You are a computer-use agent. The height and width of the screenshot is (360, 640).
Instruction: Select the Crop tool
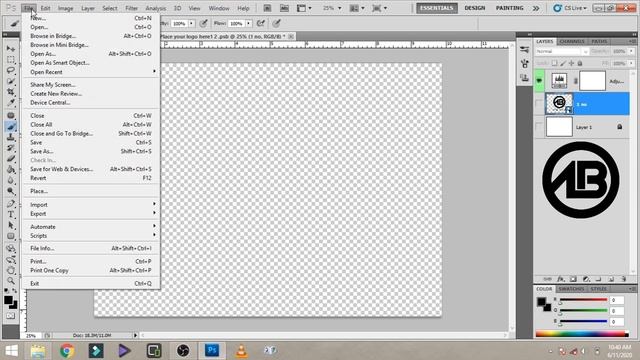tap(11, 92)
